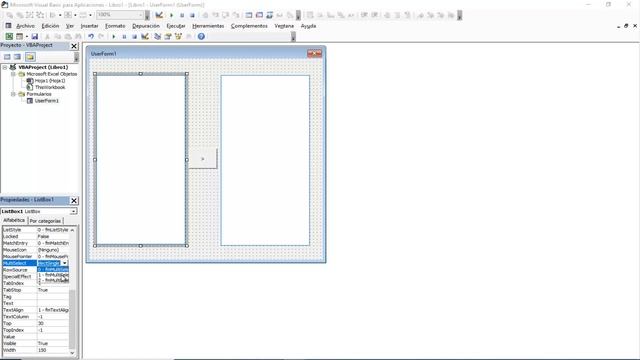Show Watch window from Debug toolbar
Screen dimensions: 640x360
269,15
